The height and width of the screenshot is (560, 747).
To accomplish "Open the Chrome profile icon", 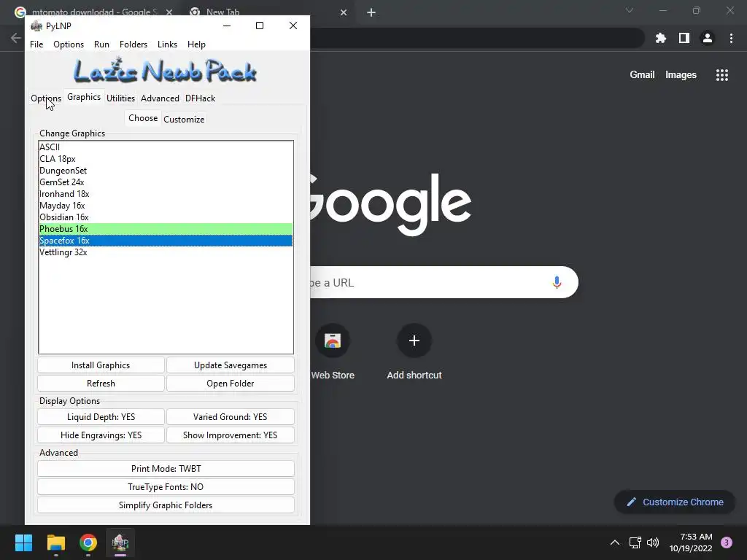I will pyautogui.click(x=708, y=38).
